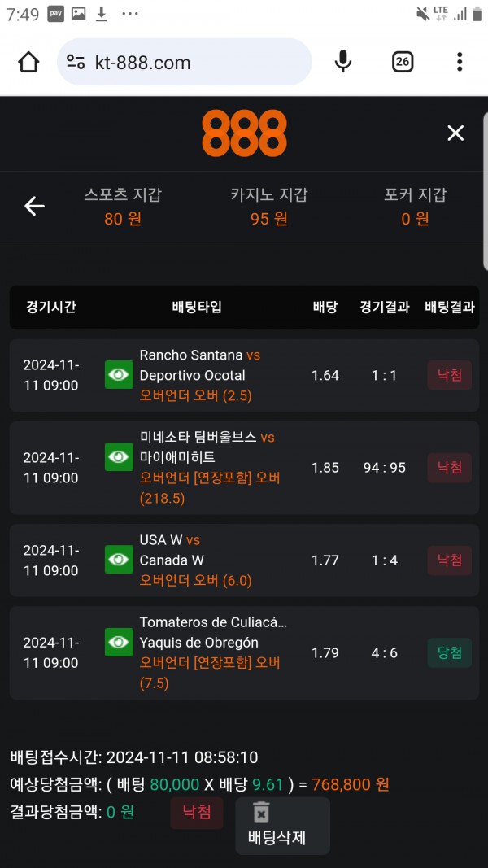Select the 카지노 지갑 wallet
The height and width of the screenshot is (868, 488).
click(269, 207)
